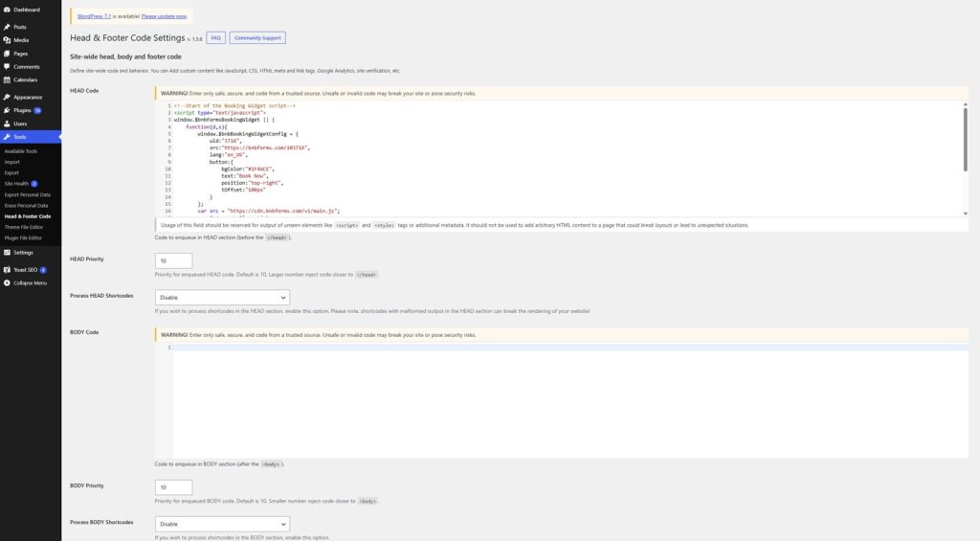Click the uid:"3716" code line
This screenshot has width=980, height=541.
[x=225, y=142]
